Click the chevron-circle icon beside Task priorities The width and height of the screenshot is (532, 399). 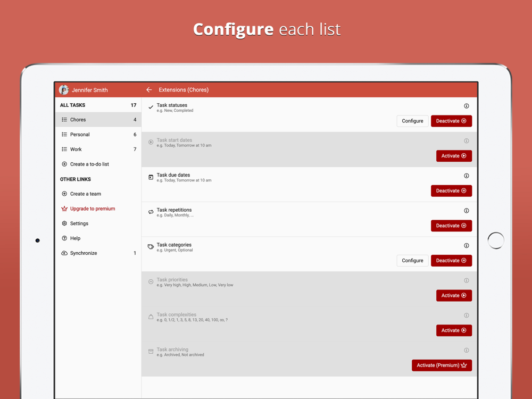click(x=151, y=281)
